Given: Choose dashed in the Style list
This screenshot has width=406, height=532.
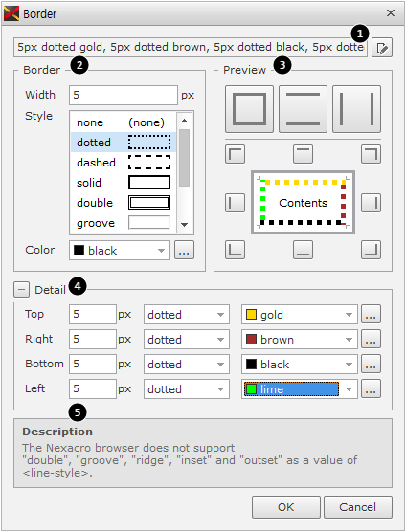Looking at the screenshot, I should coord(124,163).
